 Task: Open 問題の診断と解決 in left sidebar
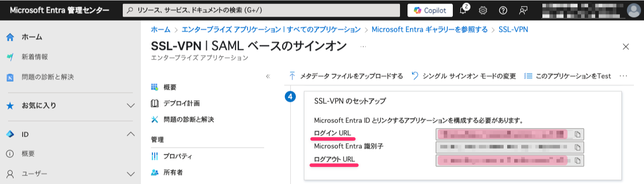coord(48,77)
